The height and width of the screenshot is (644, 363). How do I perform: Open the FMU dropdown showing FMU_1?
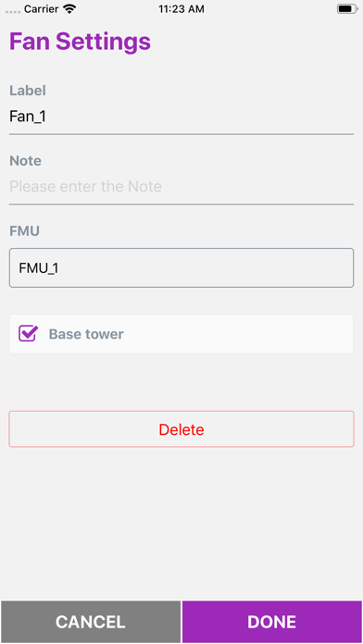point(181,267)
